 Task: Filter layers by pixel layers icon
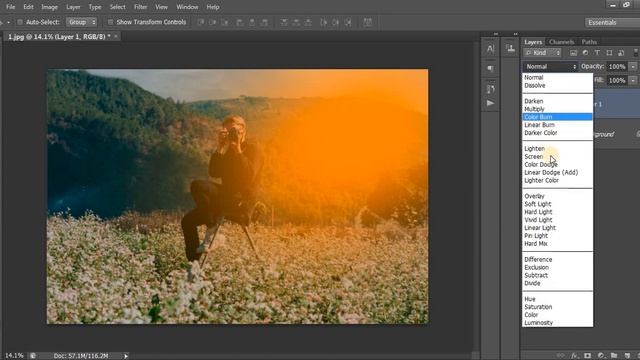click(573, 53)
